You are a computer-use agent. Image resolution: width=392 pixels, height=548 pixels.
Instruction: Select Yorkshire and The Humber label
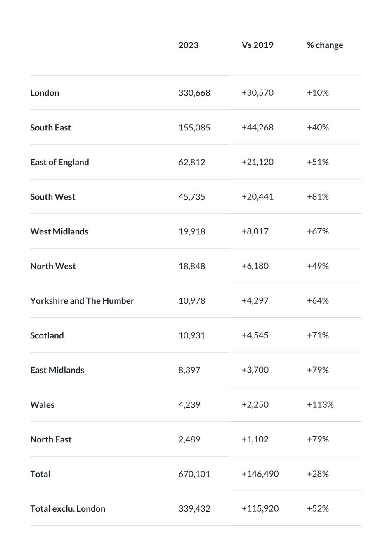coord(82,301)
